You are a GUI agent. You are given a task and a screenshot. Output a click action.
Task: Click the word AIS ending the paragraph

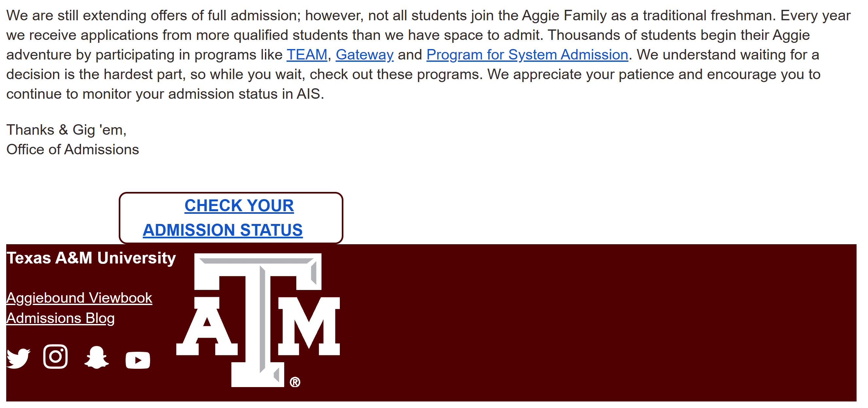pyautogui.click(x=308, y=94)
